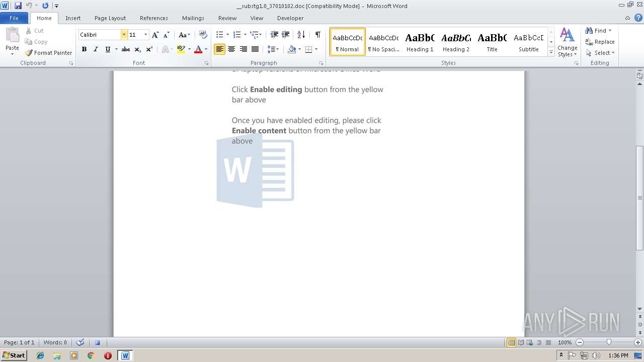Toggle Italic formatting
644x362 pixels.
pyautogui.click(x=96, y=49)
